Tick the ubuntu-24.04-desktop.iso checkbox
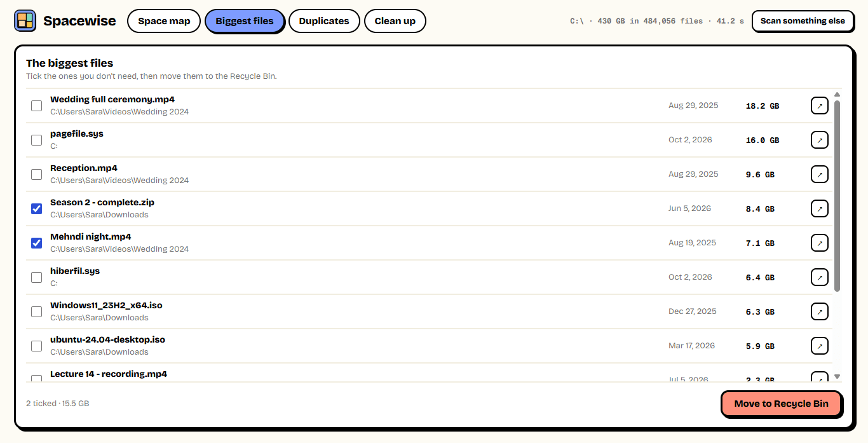Screen dimensions: 868x443 pyautogui.click(x=37, y=346)
